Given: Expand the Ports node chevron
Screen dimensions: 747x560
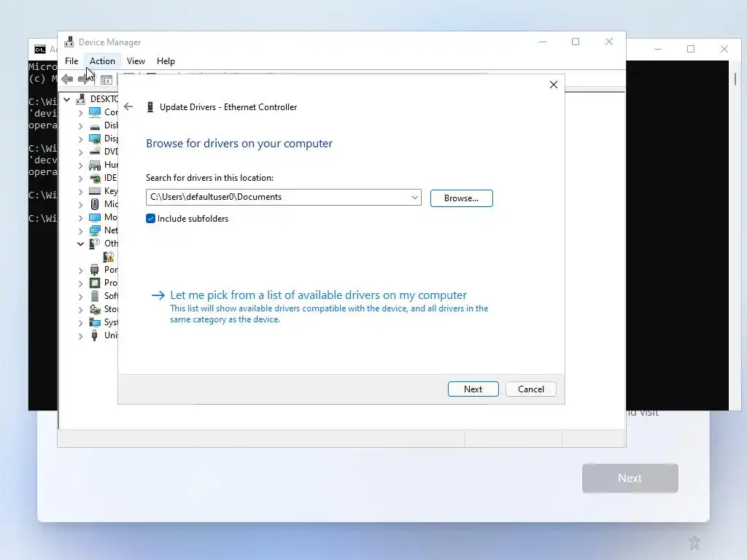Looking at the screenshot, I should (x=80, y=271).
